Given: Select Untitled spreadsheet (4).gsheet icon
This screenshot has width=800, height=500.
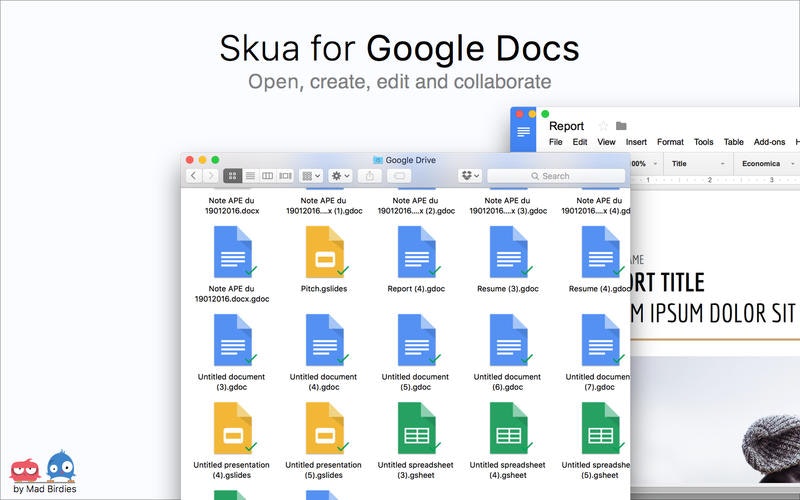Looking at the screenshot, I should coord(508,429).
